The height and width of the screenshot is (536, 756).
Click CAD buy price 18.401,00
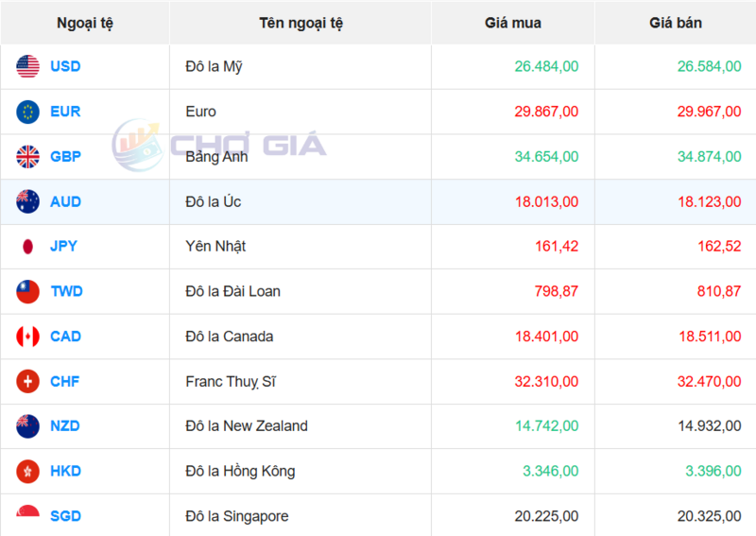click(547, 337)
